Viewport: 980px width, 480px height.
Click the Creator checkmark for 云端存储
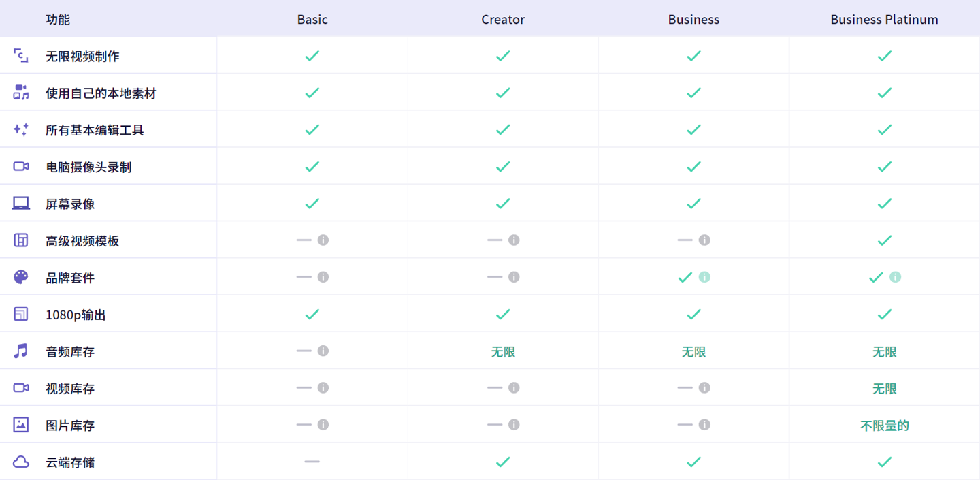click(503, 462)
